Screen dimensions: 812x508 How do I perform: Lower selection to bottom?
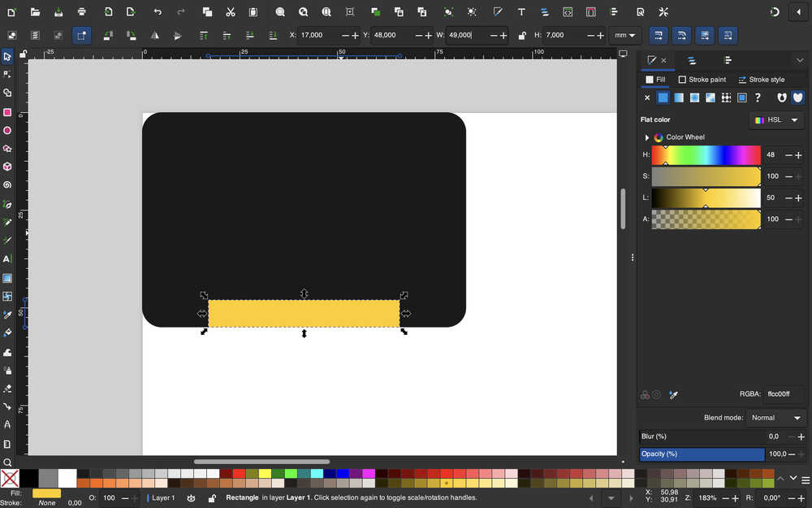(x=273, y=35)
